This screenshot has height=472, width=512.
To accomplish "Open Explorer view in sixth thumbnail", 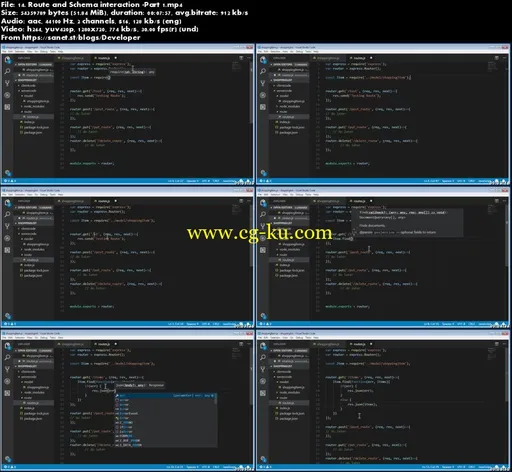I will click(x=263, y=346).
